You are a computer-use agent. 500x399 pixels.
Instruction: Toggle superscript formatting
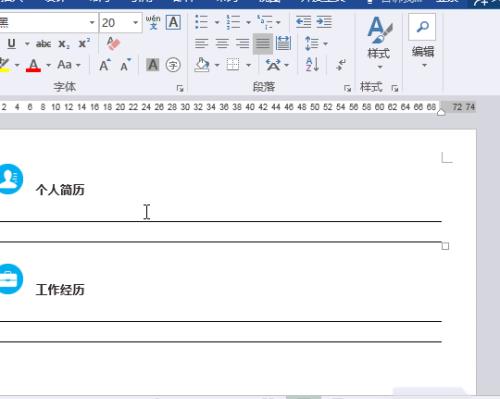coord(84,43)
